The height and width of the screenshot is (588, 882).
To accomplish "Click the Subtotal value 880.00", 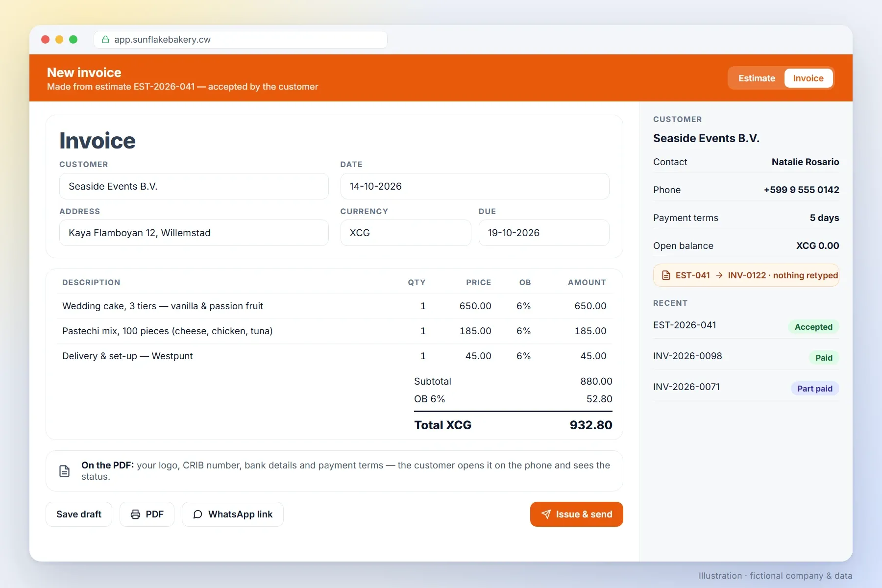I will pyautogui.click(x=596, y=381).
